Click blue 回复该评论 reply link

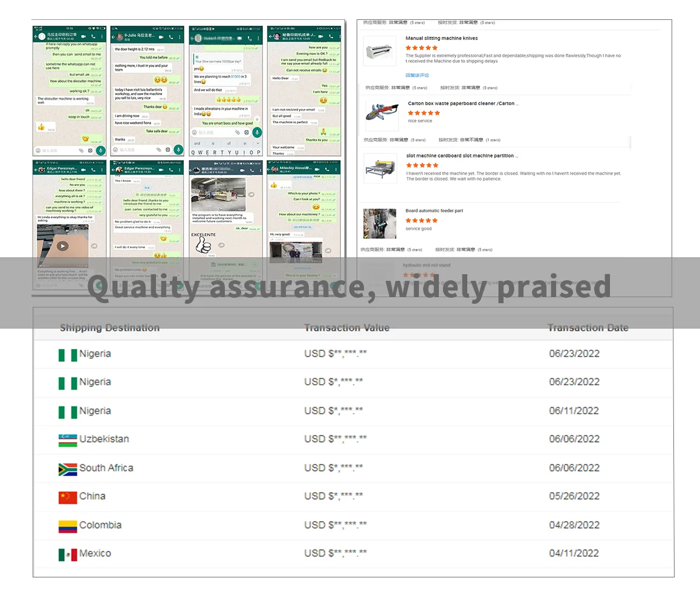(417, 75)
